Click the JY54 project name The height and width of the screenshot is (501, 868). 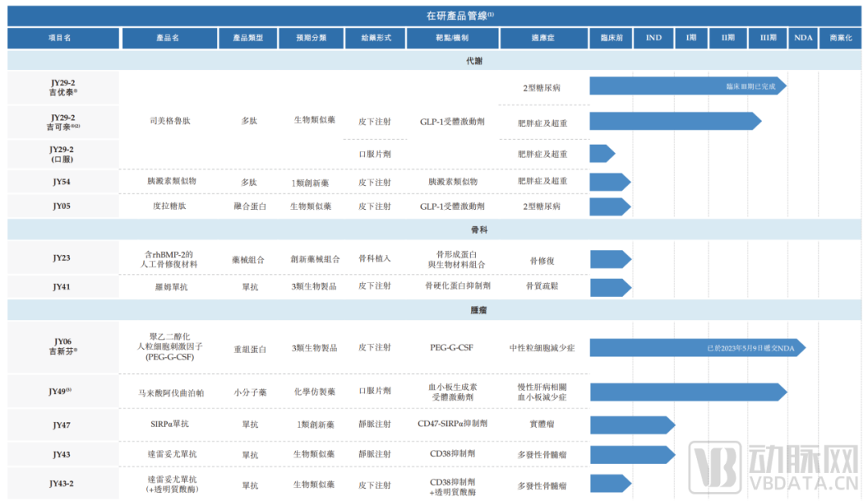click(x=62, y=182)
